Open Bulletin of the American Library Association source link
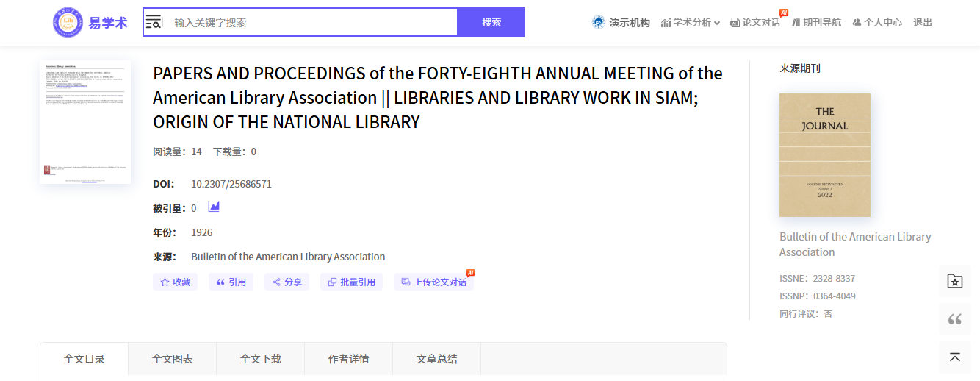980x381 pixels. (288, 257)
